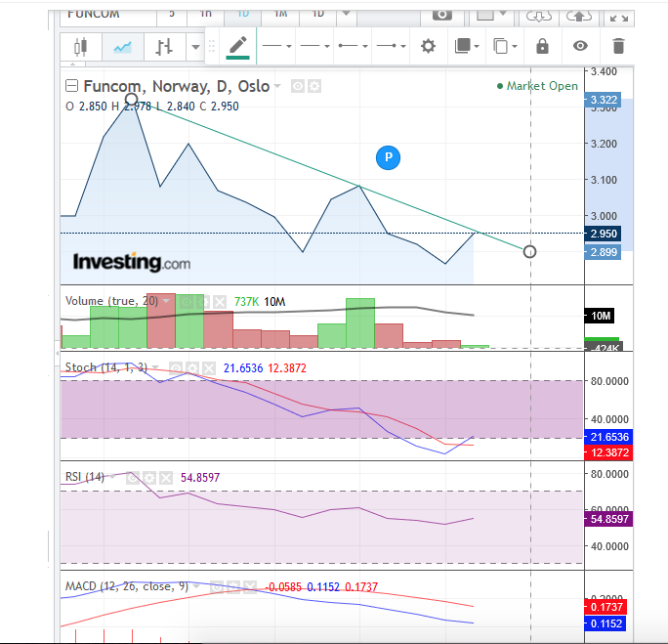
Task: Take a chart snapshot with camera icon
Action: [x=442, y=15]
